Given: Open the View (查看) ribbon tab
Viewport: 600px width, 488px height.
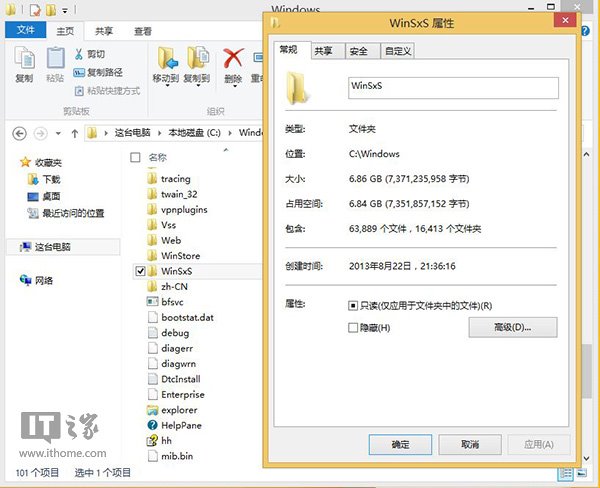Looking at the screenshot, I should tap(142, 32).
